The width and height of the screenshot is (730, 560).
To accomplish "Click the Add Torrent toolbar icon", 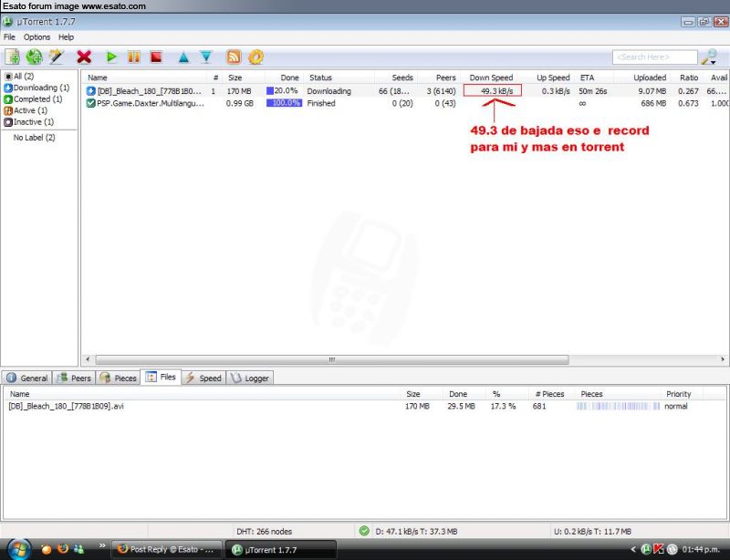I will coord(12,57).
